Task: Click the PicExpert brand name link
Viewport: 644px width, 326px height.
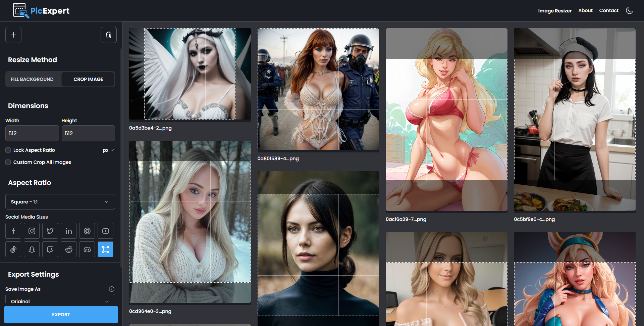Action: pyautogui.click(x=50, y=11)
